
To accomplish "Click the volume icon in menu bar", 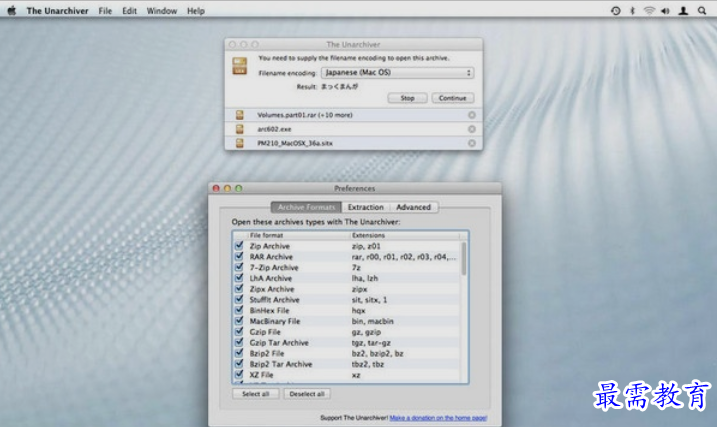I will point(665,11).
